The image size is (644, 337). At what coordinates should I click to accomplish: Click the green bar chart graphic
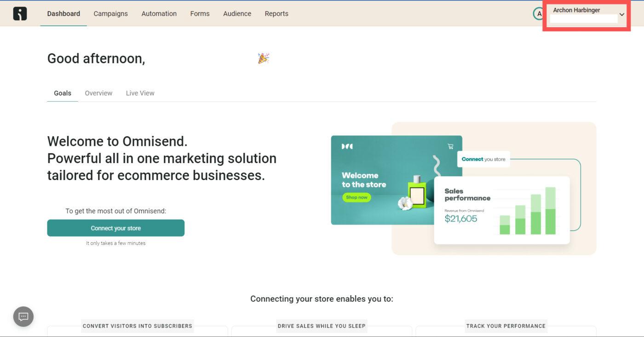(x=528, y=211)
